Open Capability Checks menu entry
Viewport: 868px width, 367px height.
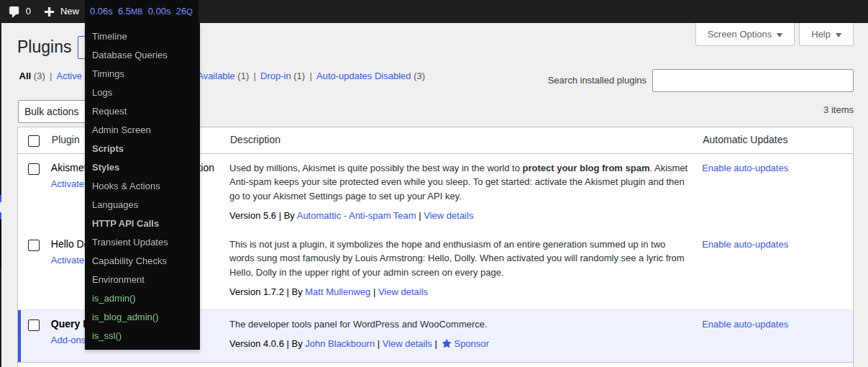[142, 261]
